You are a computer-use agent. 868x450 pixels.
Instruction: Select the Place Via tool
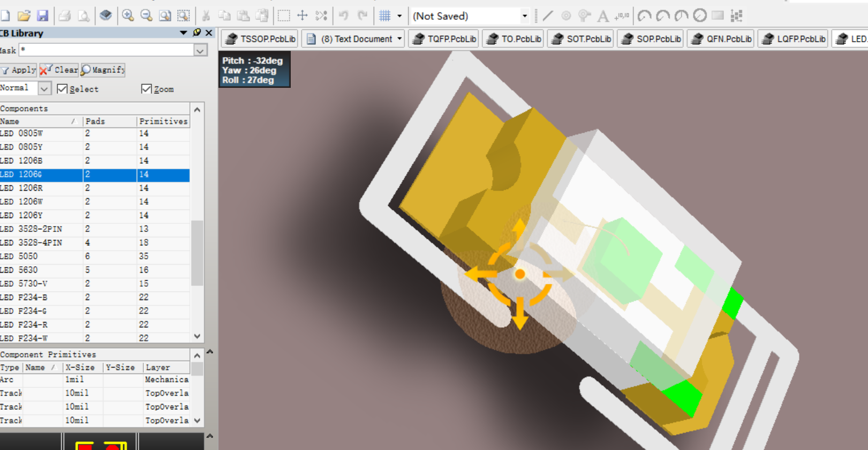click(585, 16)
